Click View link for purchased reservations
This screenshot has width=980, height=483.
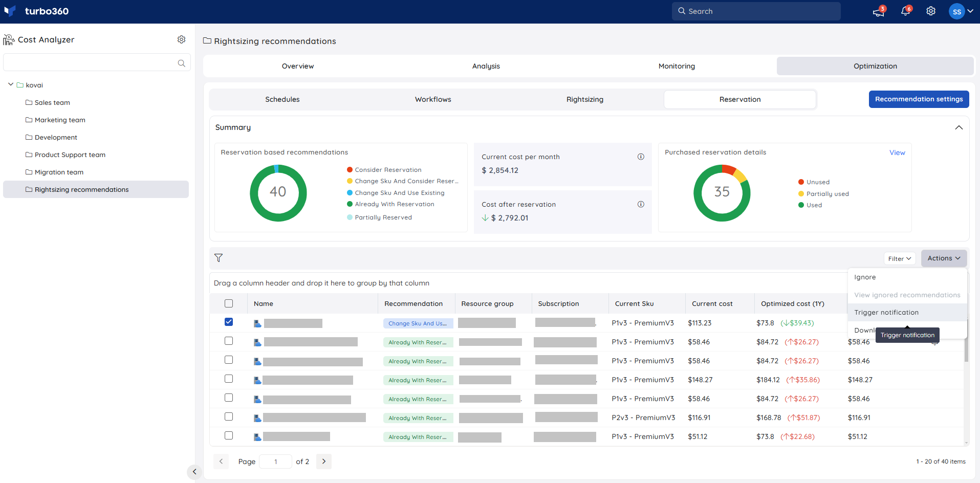point(897,152)
